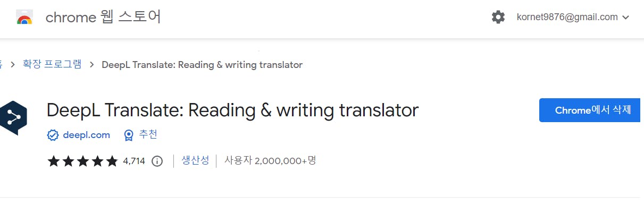The width and height of the screenshot is (644, 214).
Task: Click the rating info circle icon
Action: 157,161
